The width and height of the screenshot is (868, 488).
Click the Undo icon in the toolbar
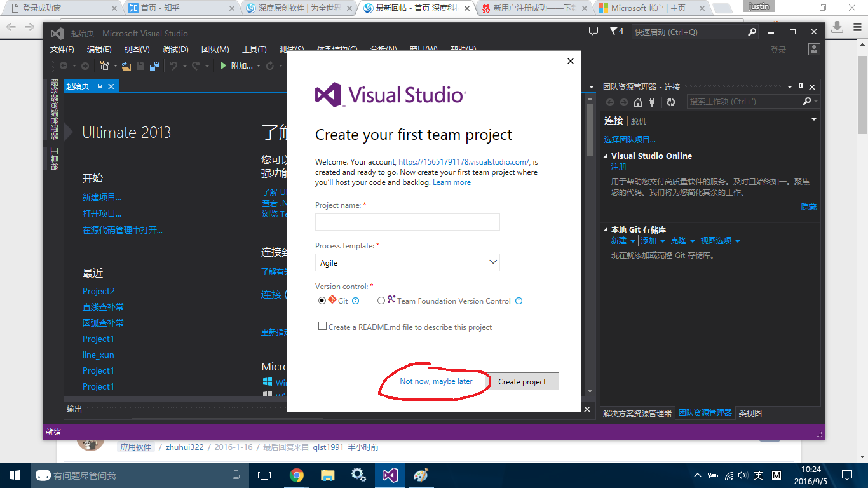[173, 66]
